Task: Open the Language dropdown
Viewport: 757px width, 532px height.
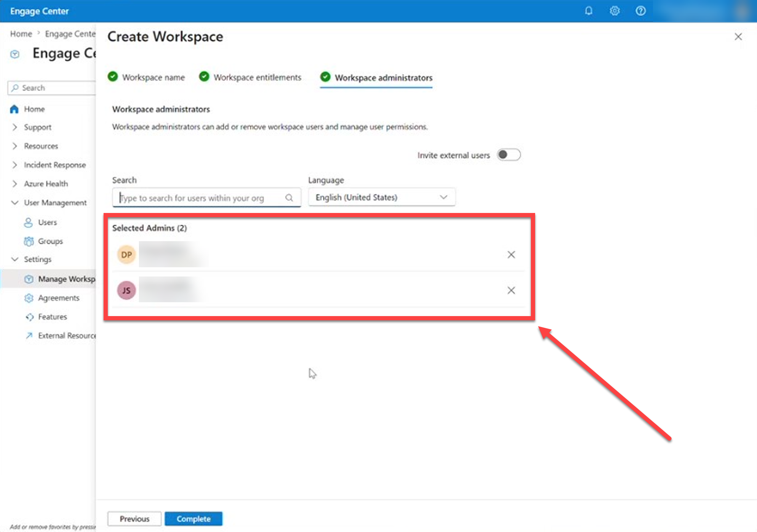Action: [x=382, y=197]
